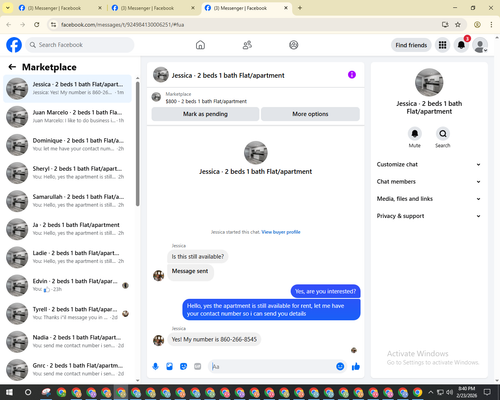The width and height of the screenshot is (500, 400).
Task: Click the 'Yes, are you interested?' bubble
Action: coord(325,291)
